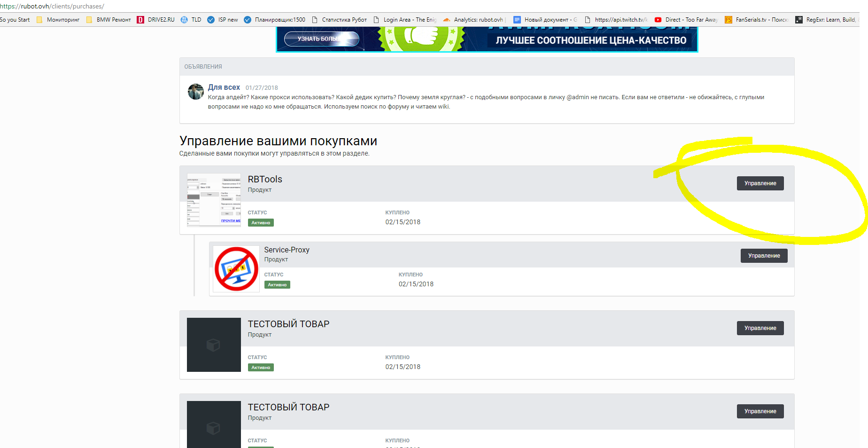Click the announcement author's avatar
The height and width of the screenshot is (448, 868).
point(195,92)
